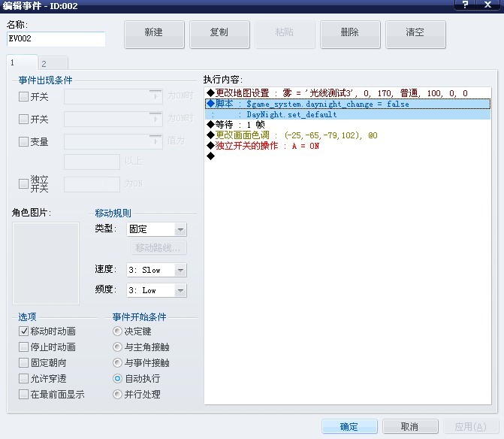
Task: Click the 复制 (Copy) page button
Action: click(x=219, y=35)
